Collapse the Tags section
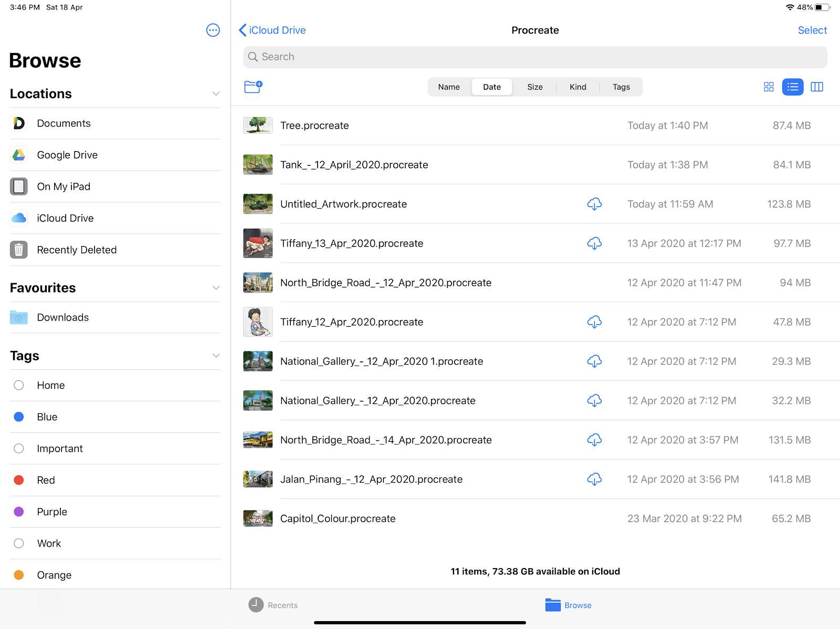 click(x=216, y=356)
